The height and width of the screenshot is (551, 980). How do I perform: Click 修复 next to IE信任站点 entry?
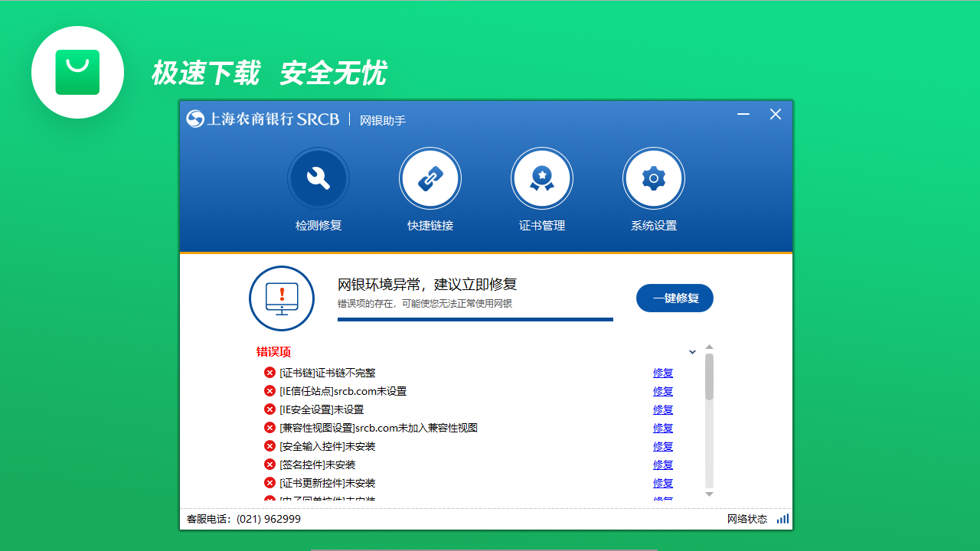(662, 391)
